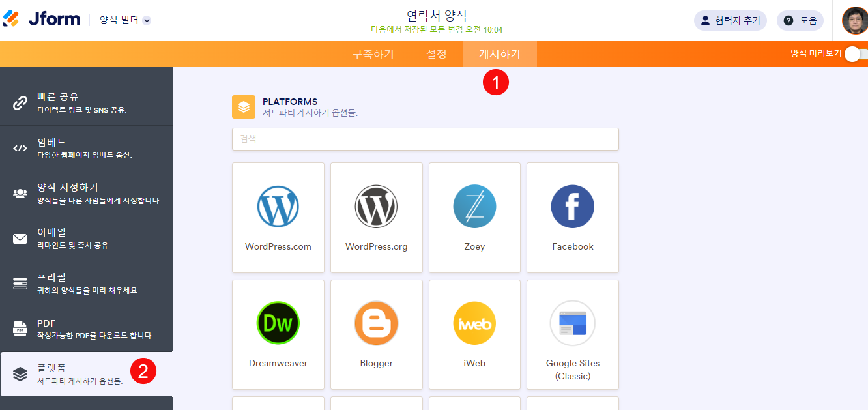Click the Google Sites (Classic) label text

click(x=573, y=370)
